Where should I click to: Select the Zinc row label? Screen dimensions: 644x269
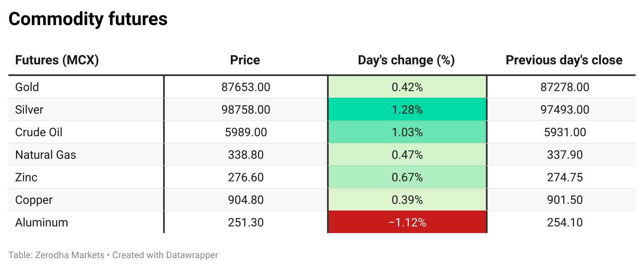[26, 178]
